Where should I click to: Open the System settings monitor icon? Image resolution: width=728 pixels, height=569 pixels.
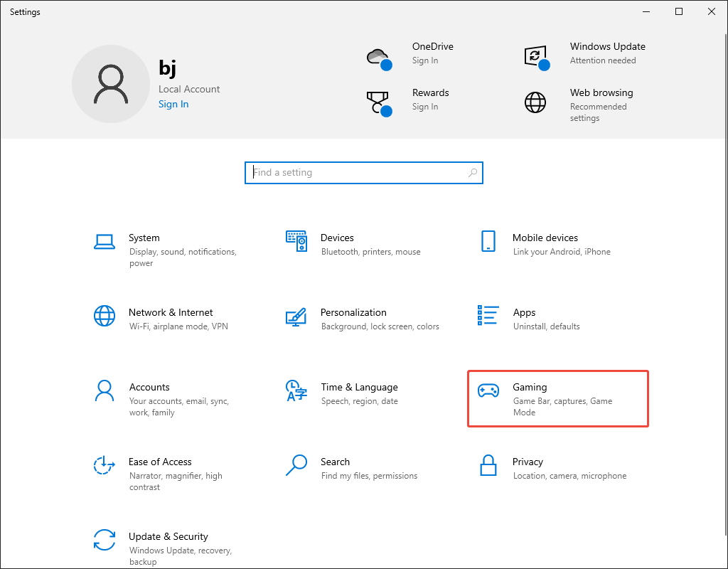[105, 242]
